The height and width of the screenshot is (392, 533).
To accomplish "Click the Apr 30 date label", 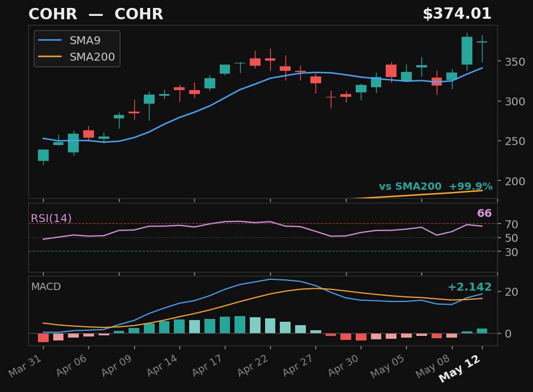I will (344, 365).
